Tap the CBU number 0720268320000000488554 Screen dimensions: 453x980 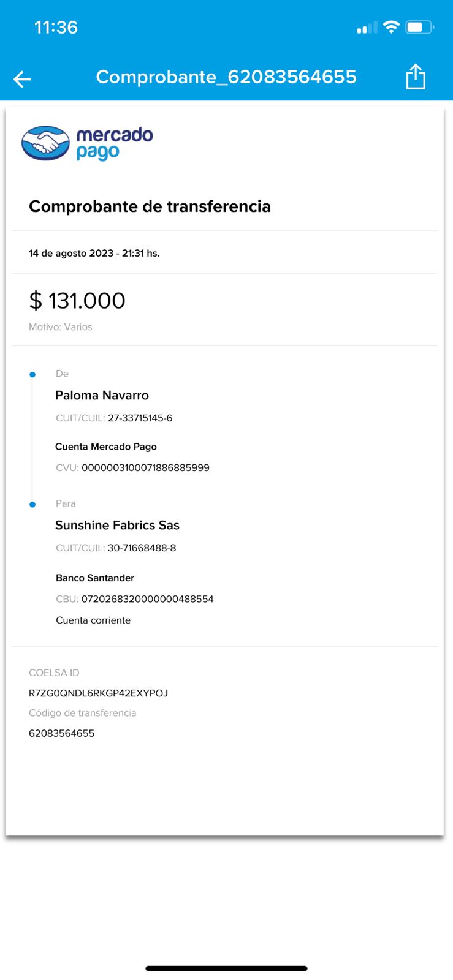[147, 599]
